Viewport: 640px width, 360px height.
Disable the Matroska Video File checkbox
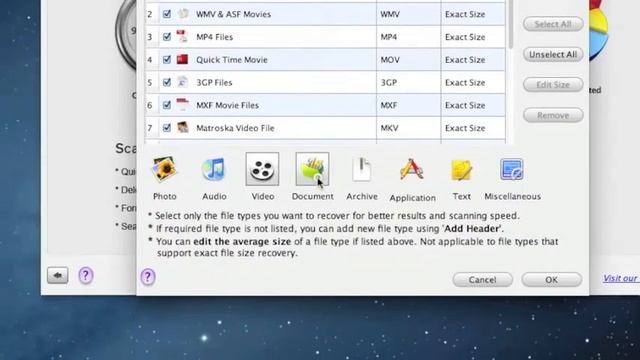[167, 128]
